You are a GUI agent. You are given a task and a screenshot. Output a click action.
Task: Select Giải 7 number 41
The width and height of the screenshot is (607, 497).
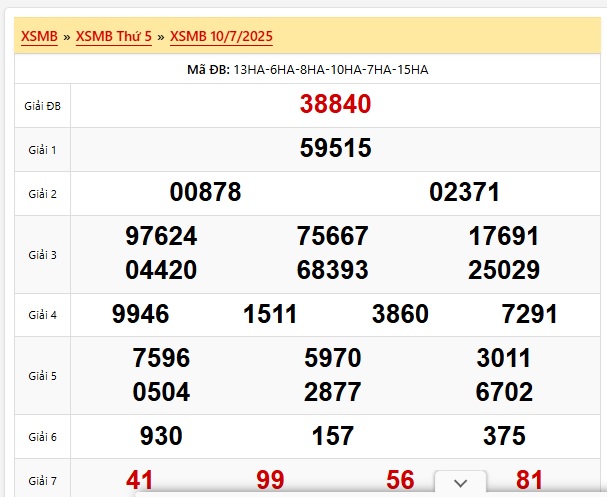[140, 480]
